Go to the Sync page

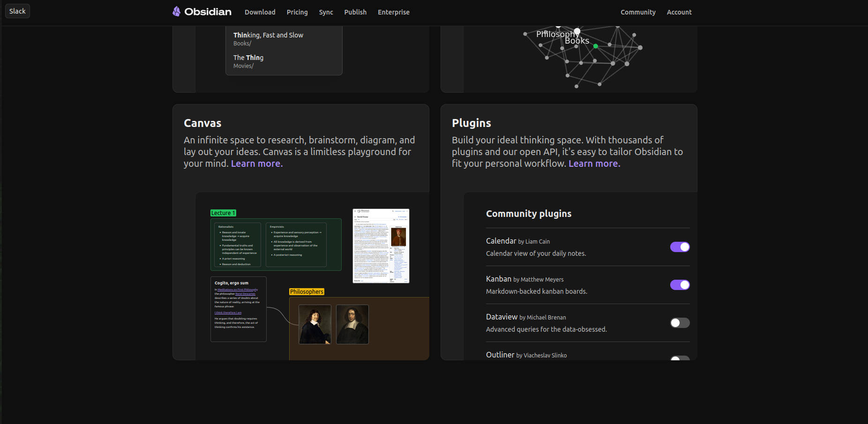click(x=326, y=12)
